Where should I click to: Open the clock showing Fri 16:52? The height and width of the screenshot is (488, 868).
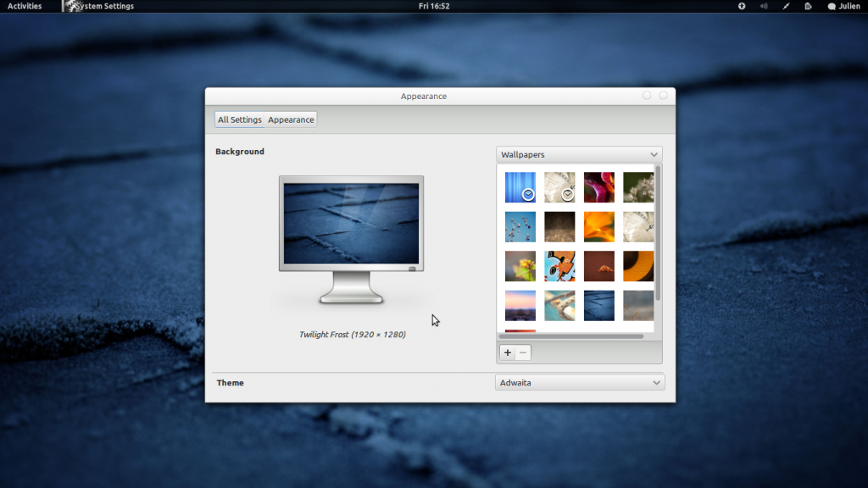tap(434, 6)
